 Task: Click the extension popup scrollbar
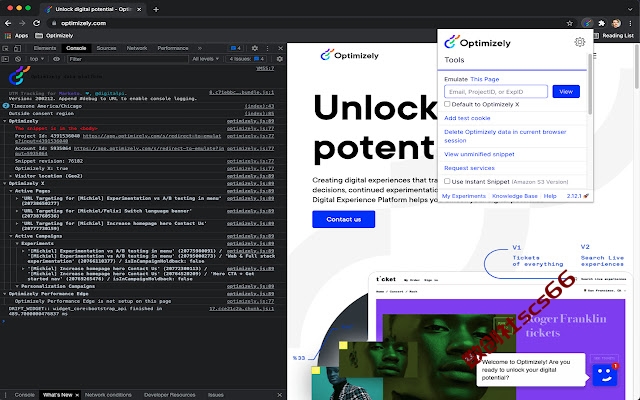[x=589, y=84]
